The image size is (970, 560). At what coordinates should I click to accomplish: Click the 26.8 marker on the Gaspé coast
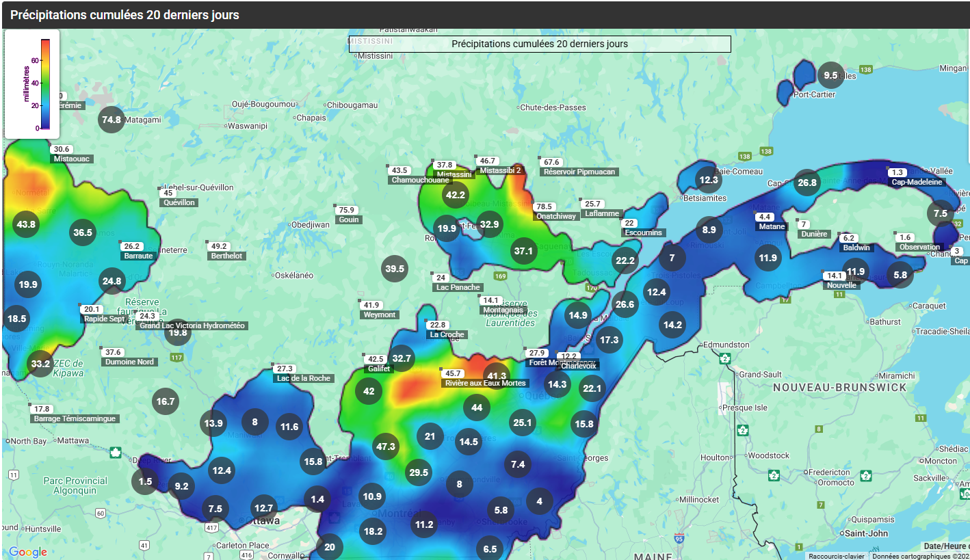click(807, 183)
